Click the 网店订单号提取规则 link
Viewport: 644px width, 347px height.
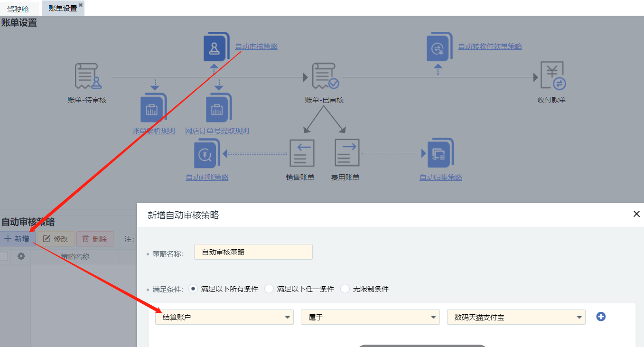(x=217, y=131)
